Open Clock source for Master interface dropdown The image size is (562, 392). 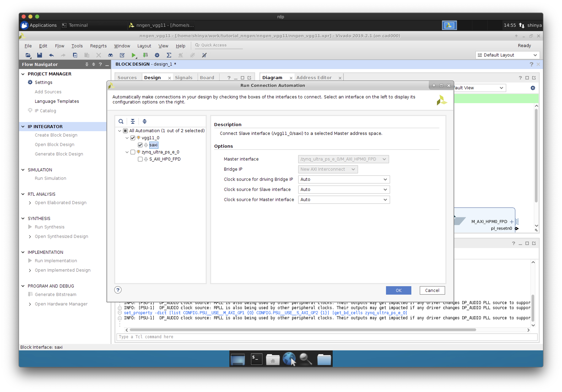point(344,200)
